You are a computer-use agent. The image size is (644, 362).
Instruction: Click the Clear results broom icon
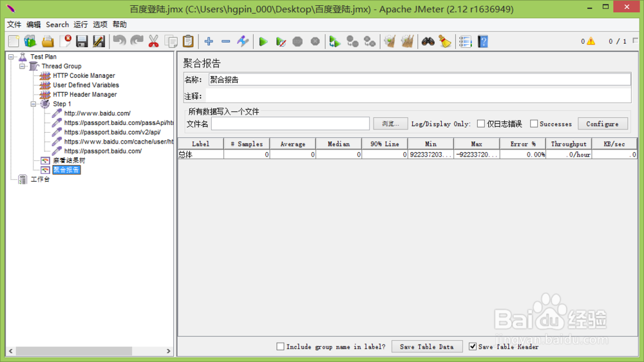click(x=390, y=41)
